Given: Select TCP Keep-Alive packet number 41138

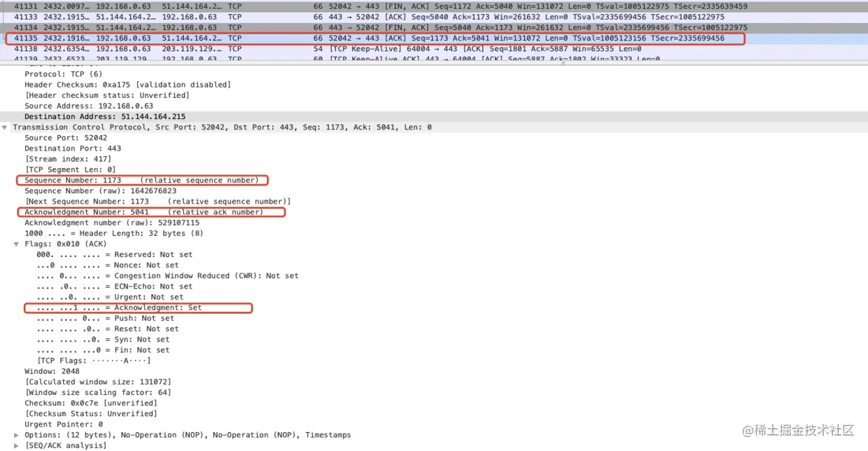Looking at the screenshot, I should click(434, 49).
